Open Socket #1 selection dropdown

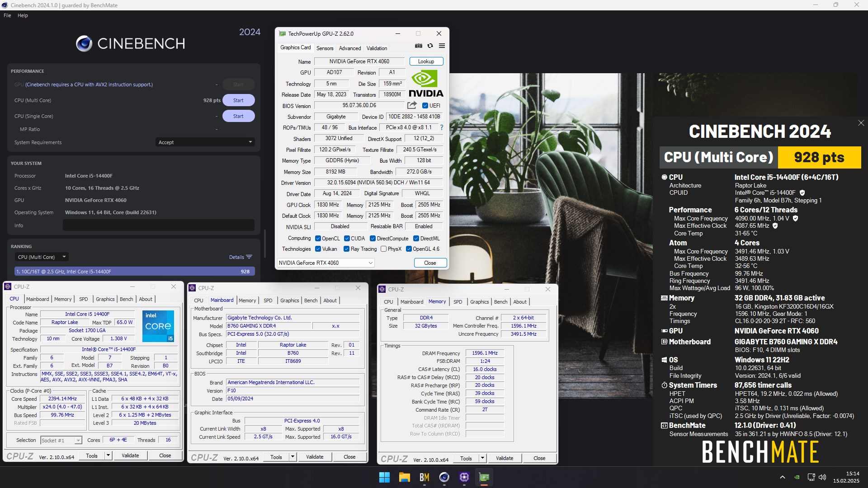click(x=61, y=441)
